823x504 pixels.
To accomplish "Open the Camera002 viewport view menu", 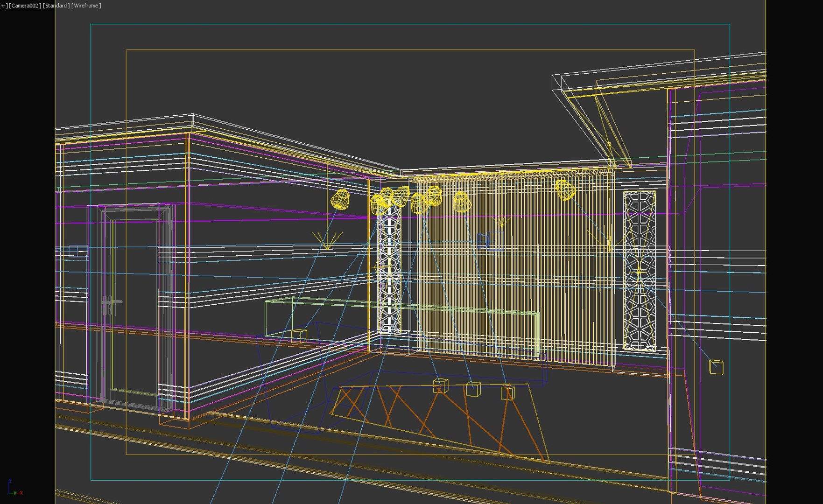I will click(25, 6).
